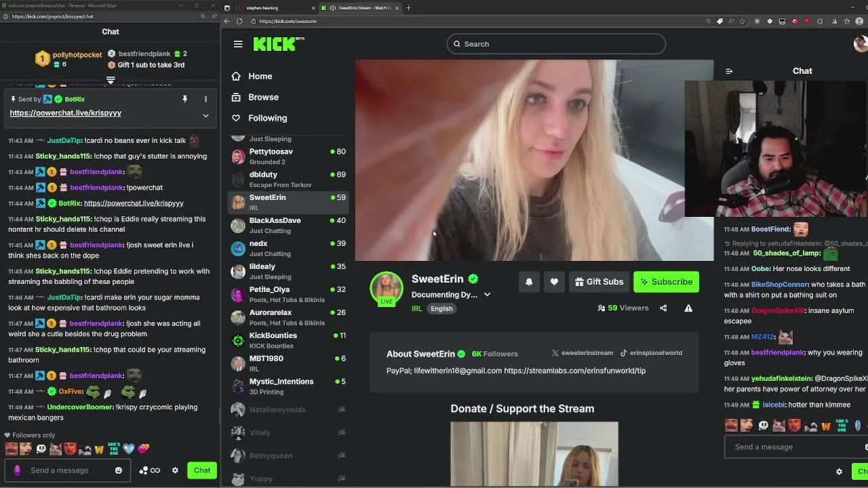Open KickBounties channel in sidebar
The image size is (868, 488).
(288, 341)
